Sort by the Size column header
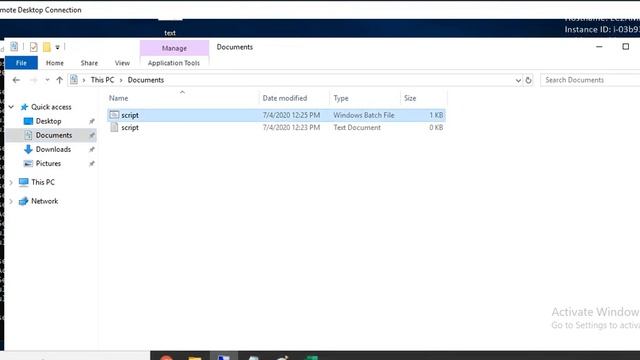Viewport: 640px width, 360px height. coord(410,98)
